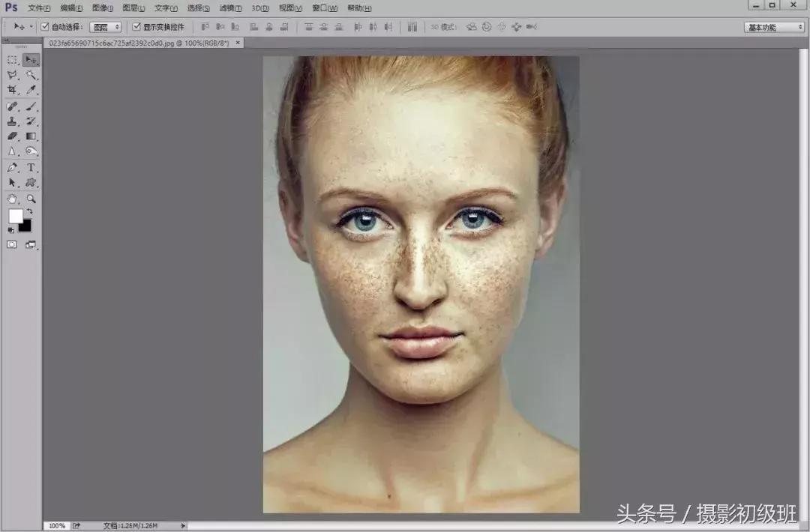The image size is (810, 532).
Task: Expand the 基本功能 workspace dropdown
Action: click(x=774, y=27)
